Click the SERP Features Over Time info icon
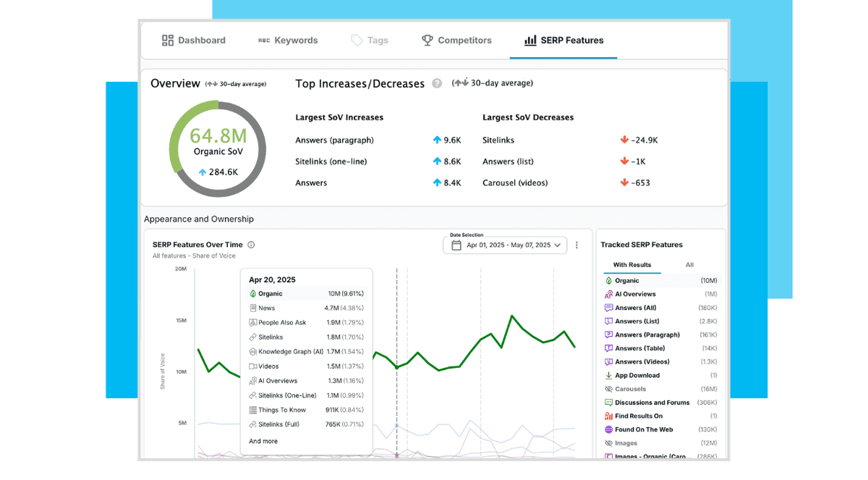868x480 pixels. pos(251,245)
